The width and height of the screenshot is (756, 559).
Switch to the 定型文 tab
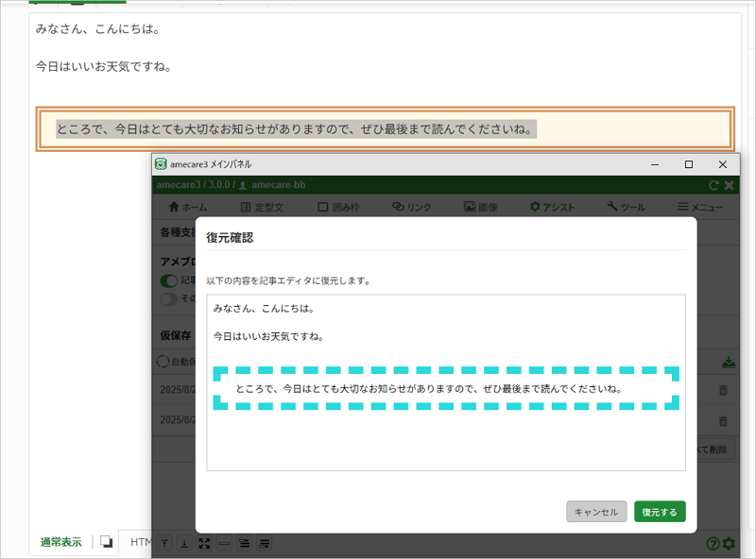[x=262, y=207]
